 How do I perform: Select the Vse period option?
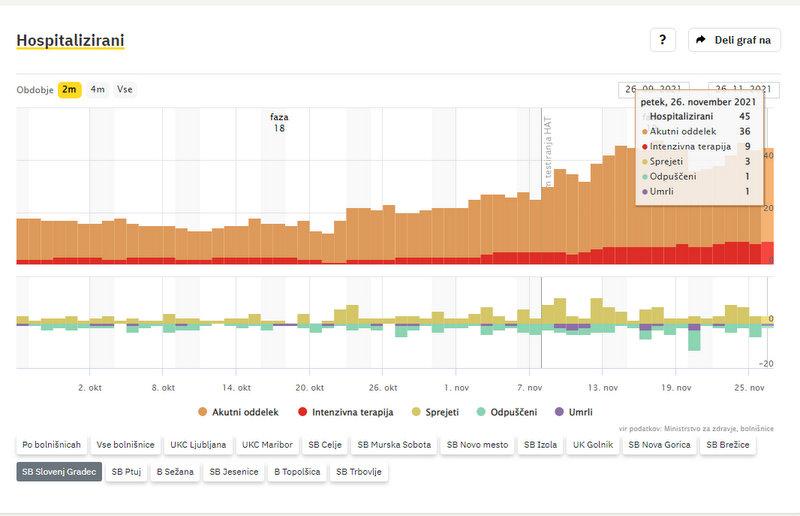(x=125, y=89)
